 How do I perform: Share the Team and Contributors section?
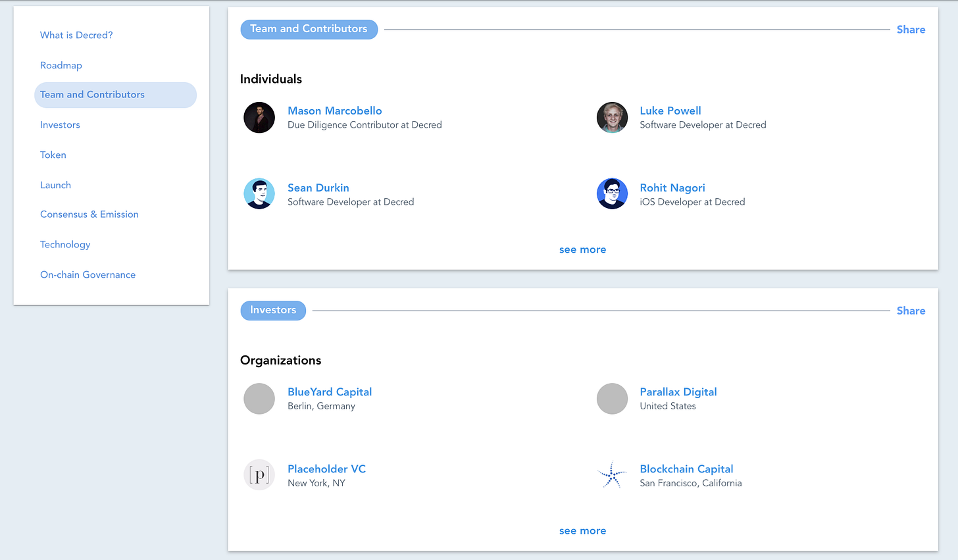[x=911, y=30]
